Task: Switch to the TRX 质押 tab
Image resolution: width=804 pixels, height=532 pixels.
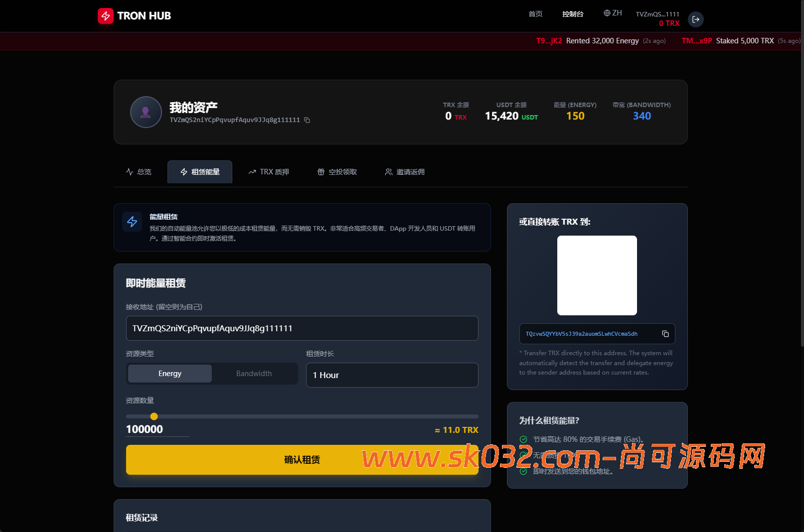Action: click(269, 171)
